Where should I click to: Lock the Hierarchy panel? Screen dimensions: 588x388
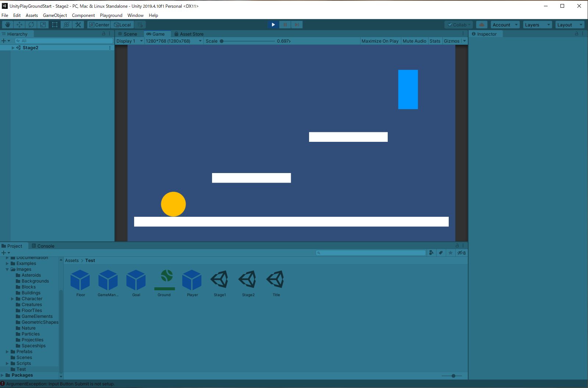(x=104, y=33)
